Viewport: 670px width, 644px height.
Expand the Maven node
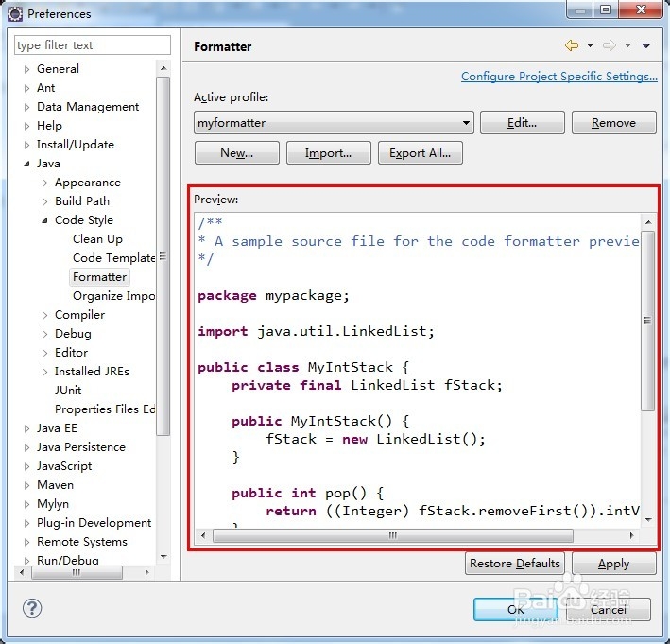tap(26, 485)
